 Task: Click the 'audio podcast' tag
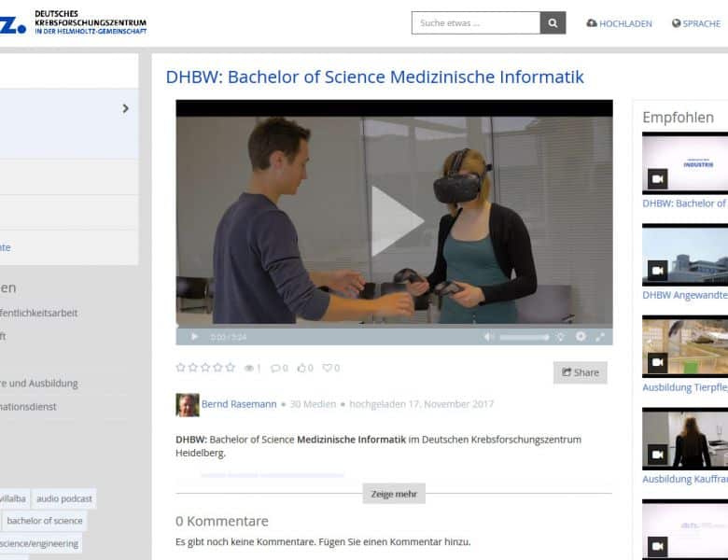[x=64, y=498]
